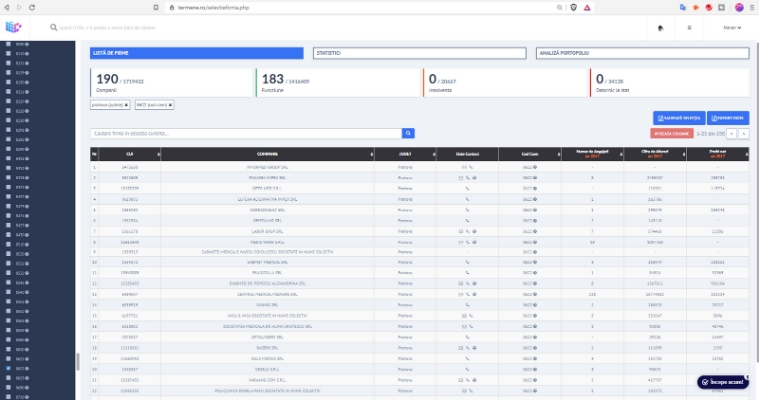Open company AULA MEDICA SRL in row 19
The width and height of the screenshot is (759, 400).
[267, 359]
